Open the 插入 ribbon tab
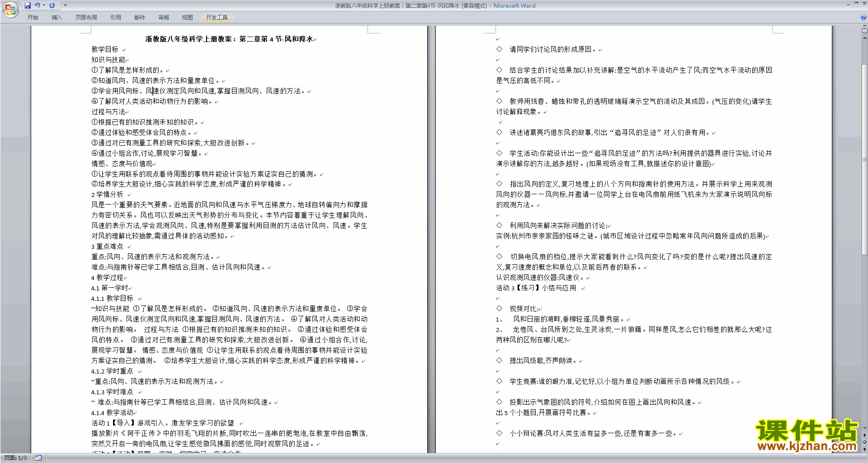Image resolution: width=868 pixels, height=463 pixels. point(57,18)
